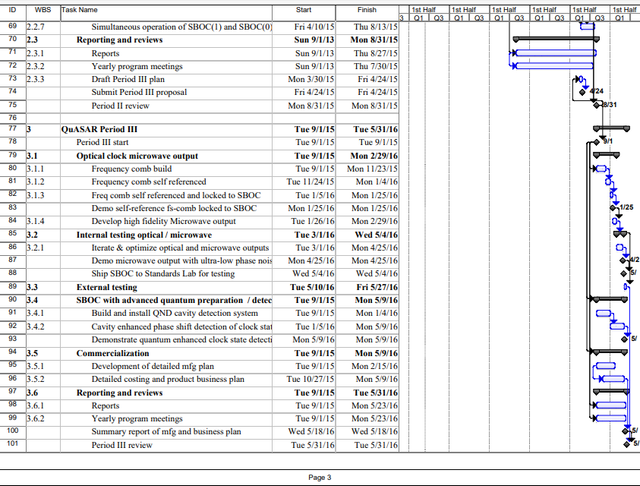Select 'Ship SBOC to Standards Lab for testing'
The image size is (640, 486).
click(x=163, y=274)
